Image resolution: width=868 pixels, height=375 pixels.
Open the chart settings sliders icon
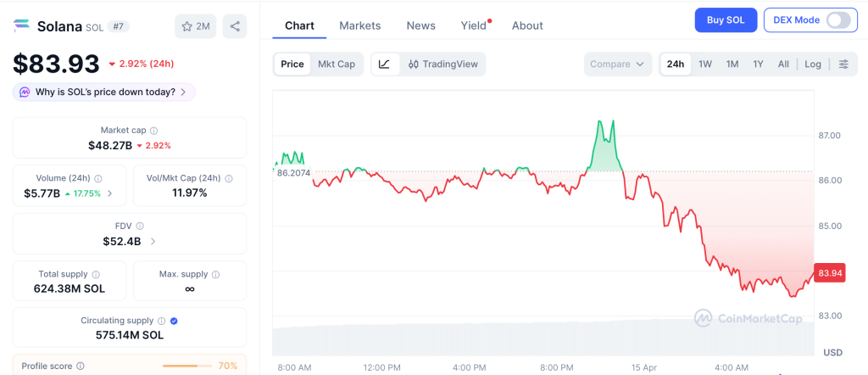[x=843, y=64]
